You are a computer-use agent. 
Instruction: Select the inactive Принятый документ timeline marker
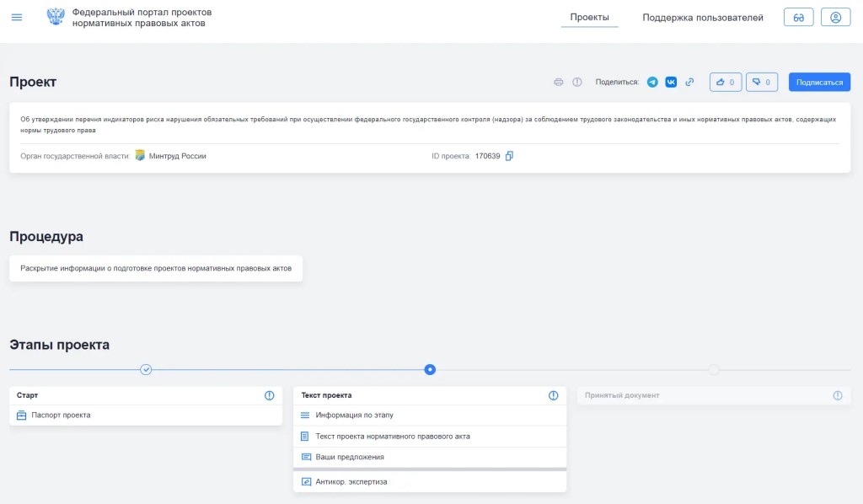point(714,369)
